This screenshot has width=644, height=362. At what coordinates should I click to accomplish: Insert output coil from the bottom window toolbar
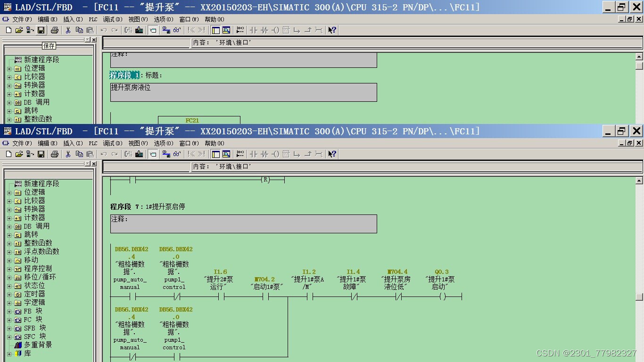coord(275,154)
